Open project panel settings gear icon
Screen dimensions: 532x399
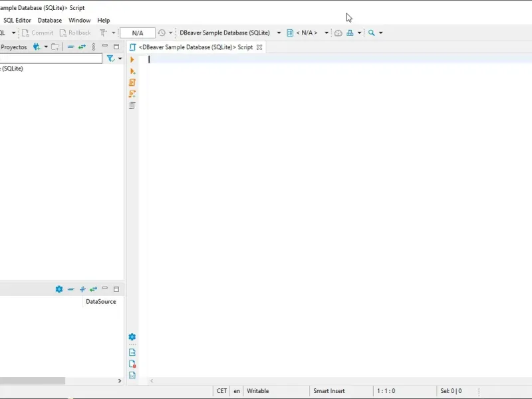click(x=59, y=289)
